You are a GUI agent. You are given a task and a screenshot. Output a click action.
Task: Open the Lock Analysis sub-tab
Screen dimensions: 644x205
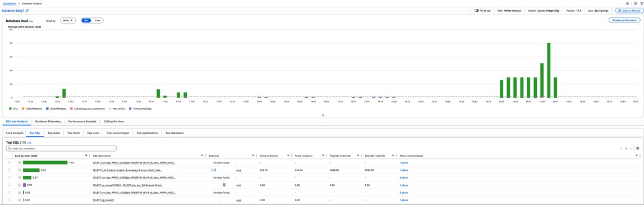click(15, 133)
